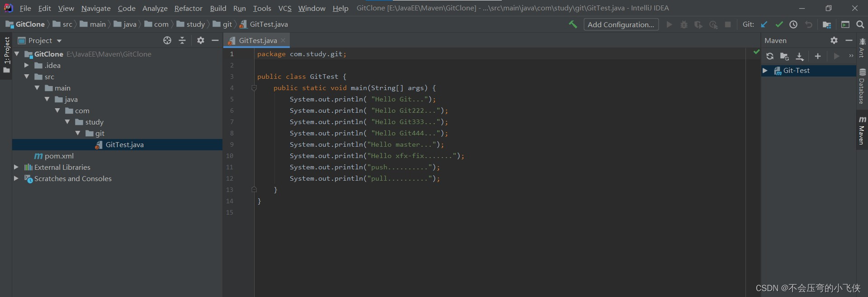Click Reimport All Maven Projects icon
The image size is (868, 297).
pos(769,56)
